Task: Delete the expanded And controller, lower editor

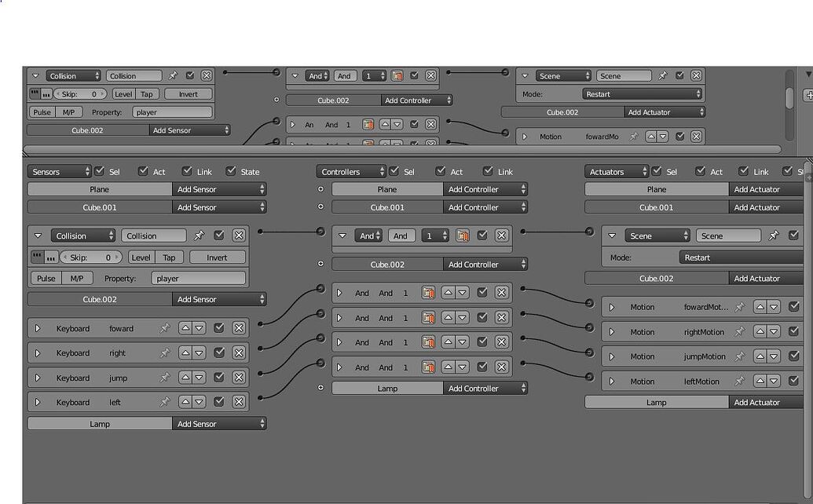Action: tap(501, 236)
